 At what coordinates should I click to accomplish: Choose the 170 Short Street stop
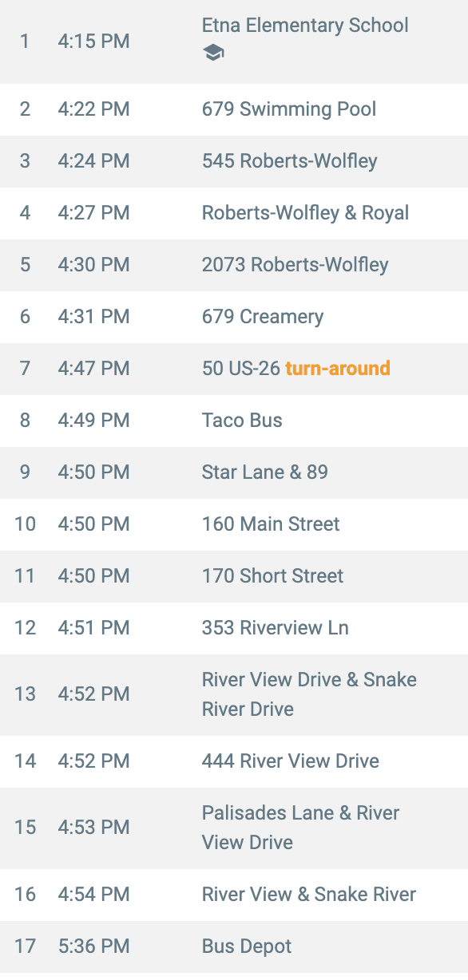tap(234, 576)
